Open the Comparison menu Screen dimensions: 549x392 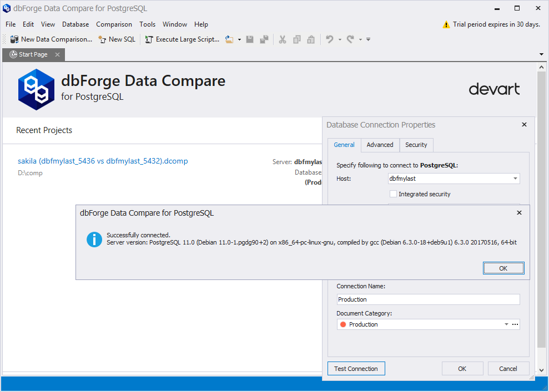pos(114,24)
